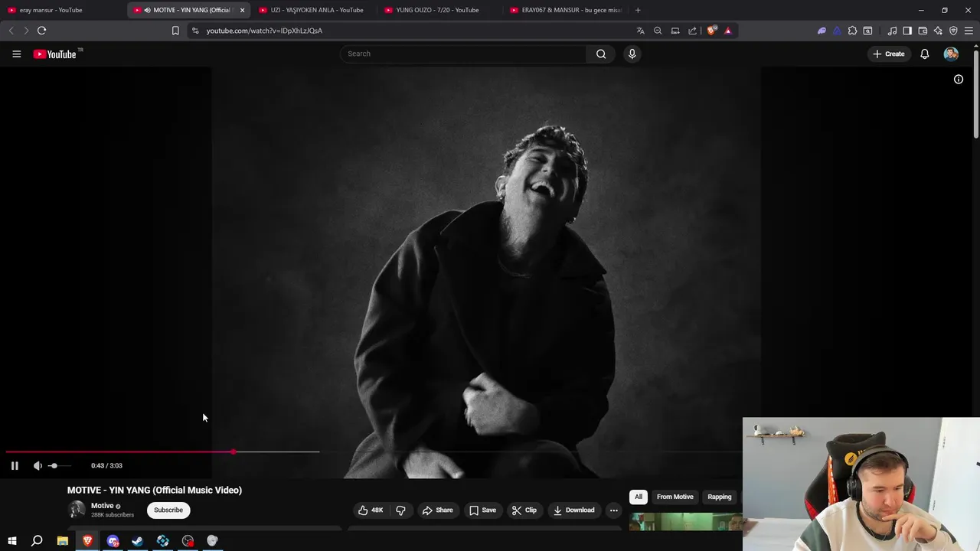
Task: Download the video
Action: (x=574, y=510)
